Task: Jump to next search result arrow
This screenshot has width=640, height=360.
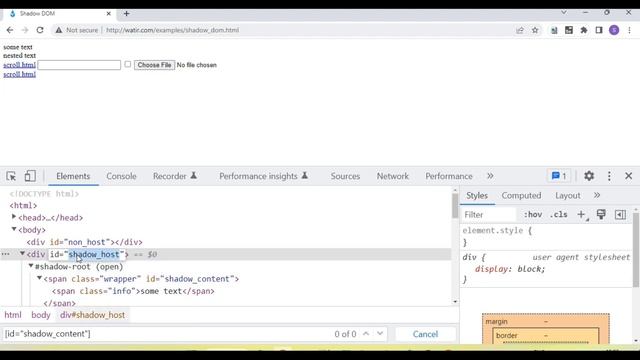Action: pyautogui.click(x=380, y=333)
